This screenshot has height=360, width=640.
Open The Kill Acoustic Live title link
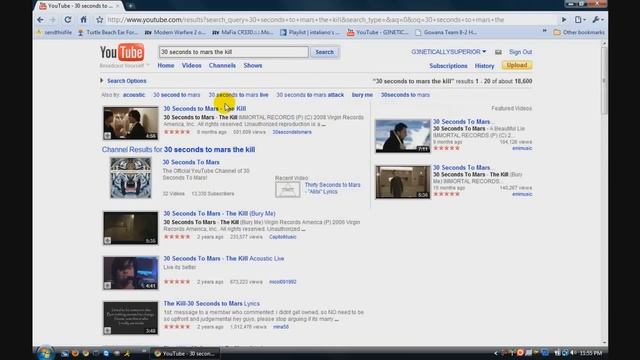click(224, 258)
